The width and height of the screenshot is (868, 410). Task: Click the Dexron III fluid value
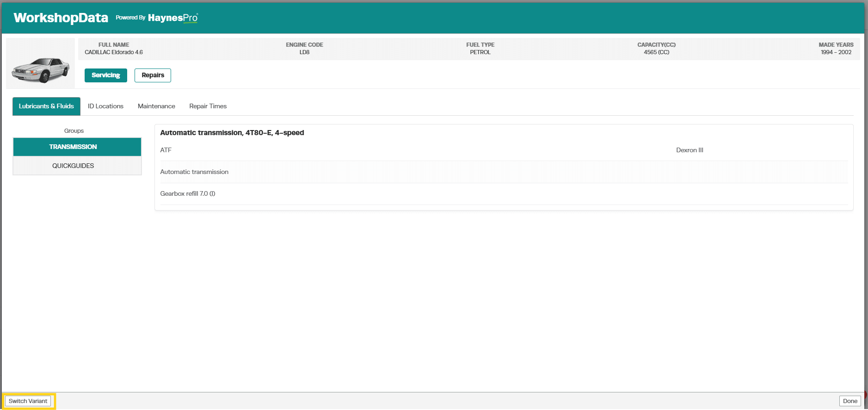689,150
